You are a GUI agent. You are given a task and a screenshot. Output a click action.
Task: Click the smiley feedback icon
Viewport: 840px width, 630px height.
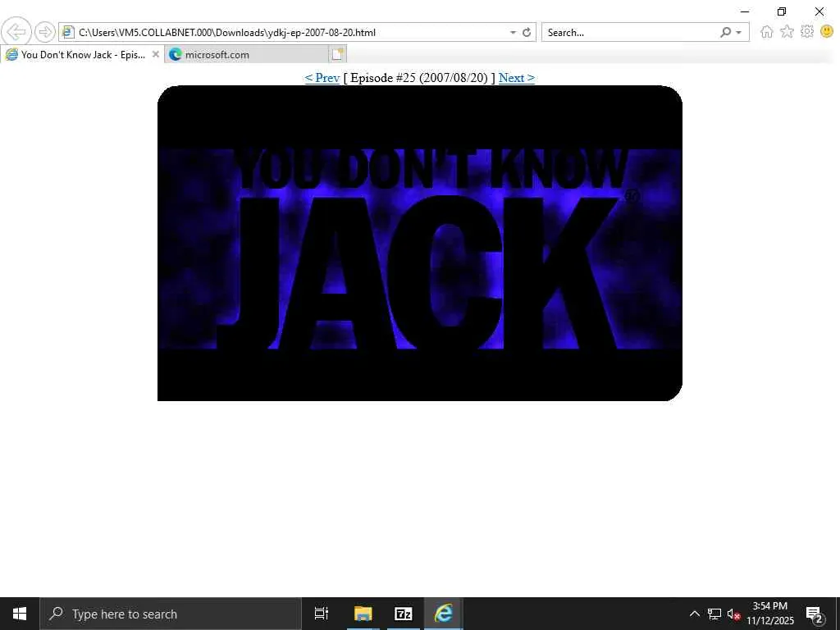827,32
